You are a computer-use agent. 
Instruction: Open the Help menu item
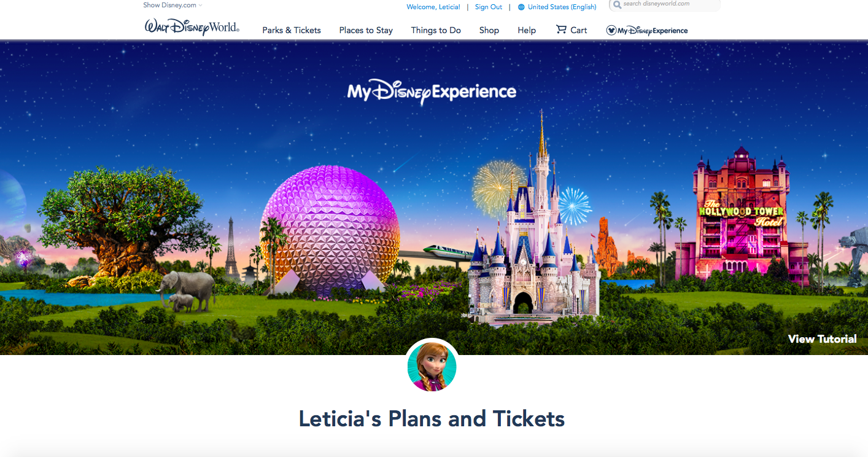click(x=527, y=30)
